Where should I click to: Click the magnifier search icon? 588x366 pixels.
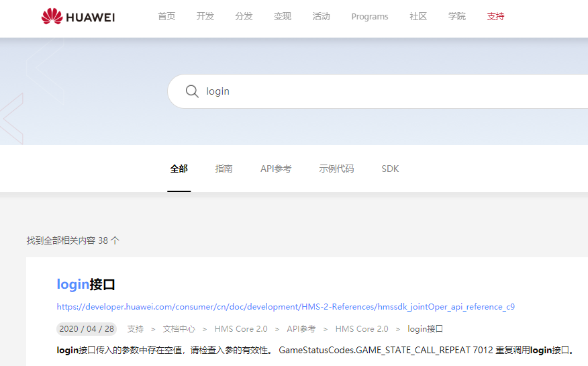click(x=192, y=91)
